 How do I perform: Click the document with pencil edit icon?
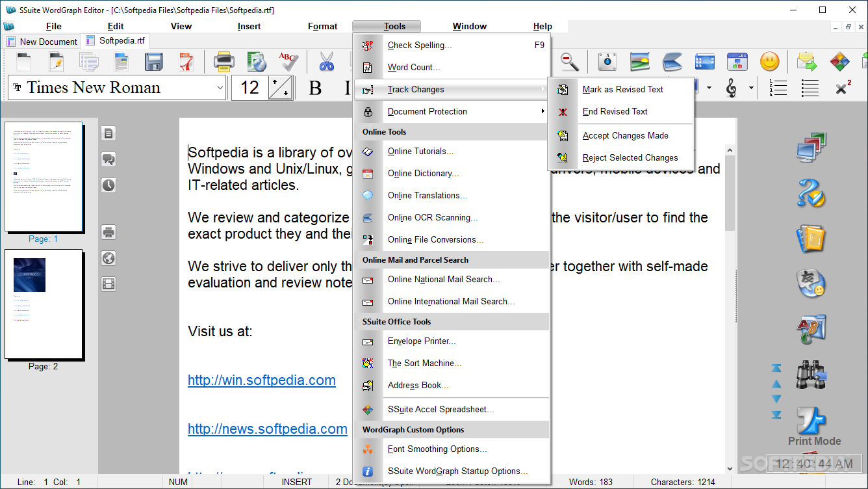(x=56, y=62)
